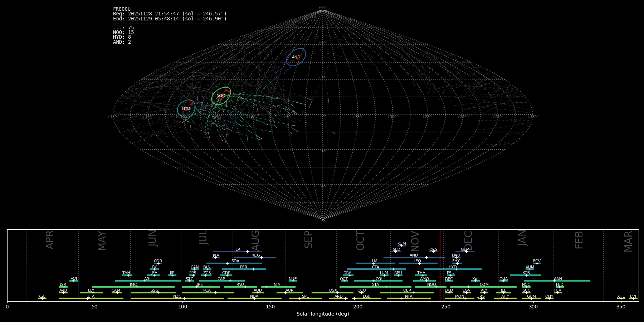Viewport: 644px width, 322px height.
Task: Click the ETA shower label in timeline
Action: pos(91,297)
